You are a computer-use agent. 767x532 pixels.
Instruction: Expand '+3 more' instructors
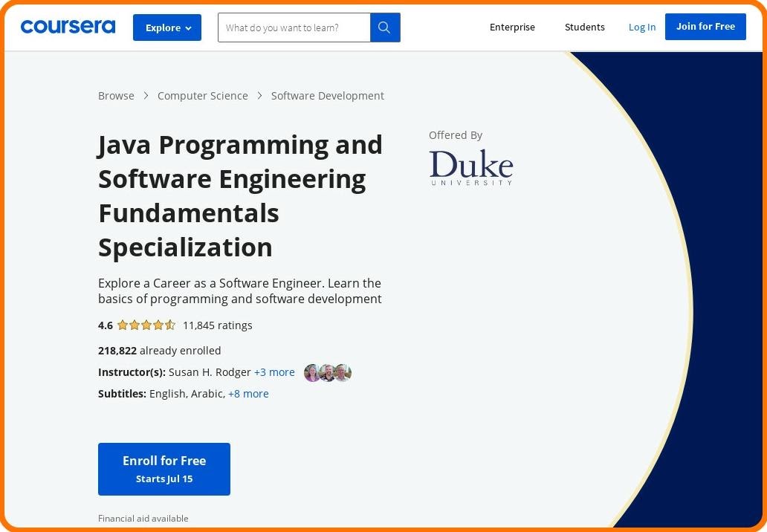[x=274, y=372]
